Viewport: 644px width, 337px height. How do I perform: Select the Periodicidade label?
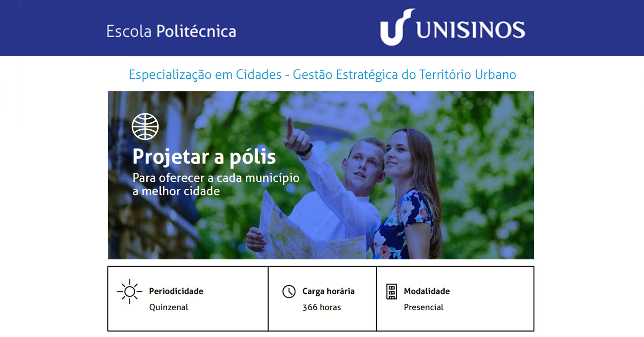pos(176,291)
